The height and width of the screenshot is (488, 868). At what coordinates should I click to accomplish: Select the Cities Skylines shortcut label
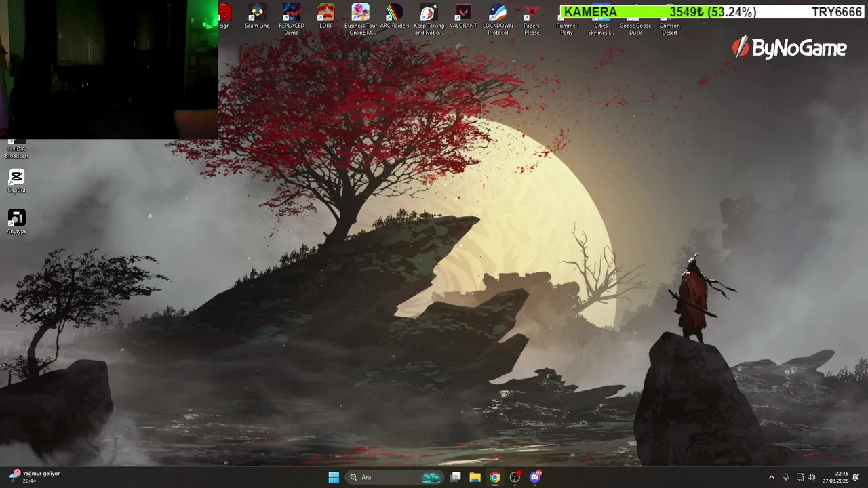point(601,29)
